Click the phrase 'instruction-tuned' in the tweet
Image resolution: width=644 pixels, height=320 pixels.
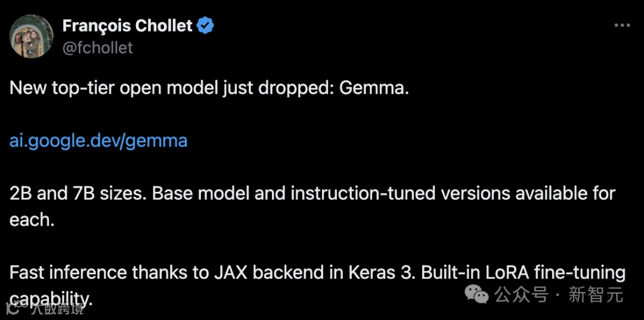click(363, 194)
